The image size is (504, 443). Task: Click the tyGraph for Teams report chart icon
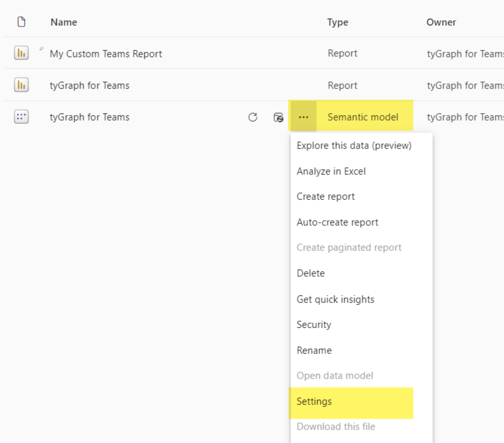point(21,85)
